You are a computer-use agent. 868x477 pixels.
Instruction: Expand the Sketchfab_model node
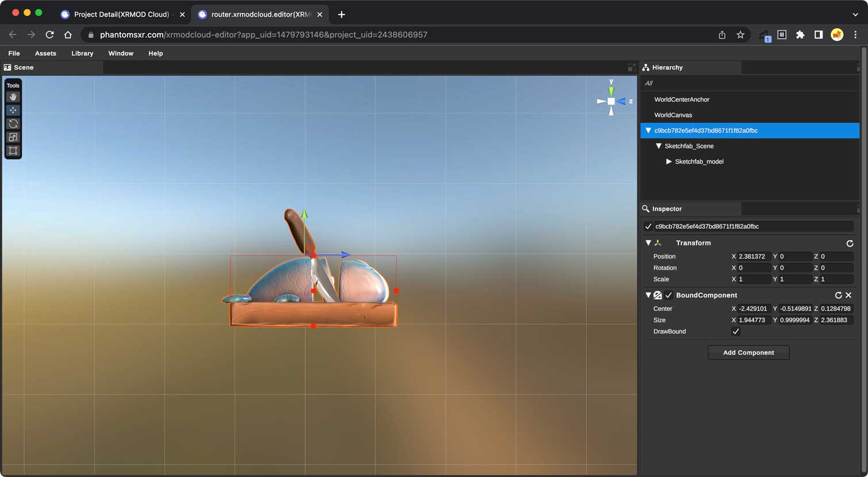click(x=669, y=161)
